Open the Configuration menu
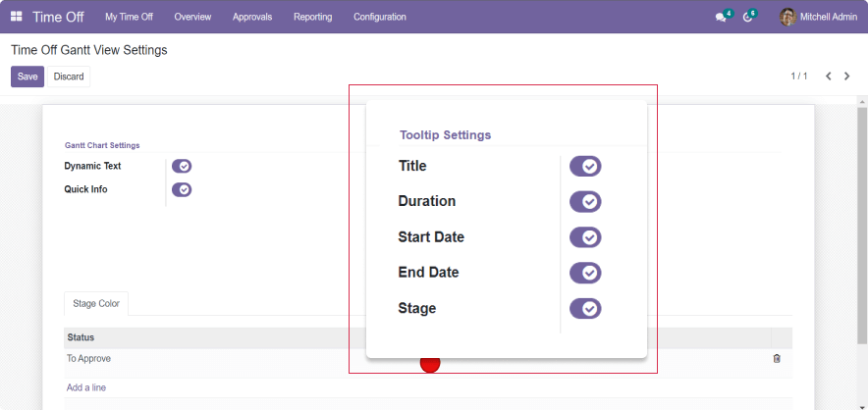 point(379,17)
